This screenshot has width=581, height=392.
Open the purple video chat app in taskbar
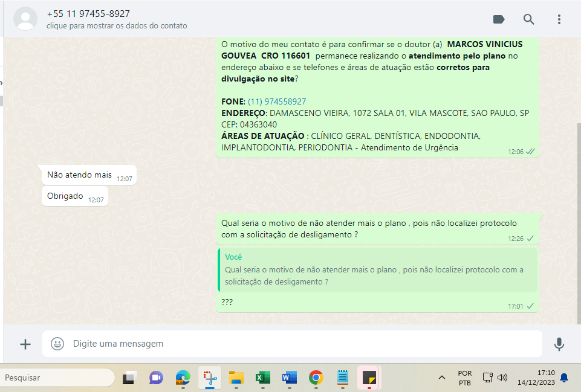156,378
